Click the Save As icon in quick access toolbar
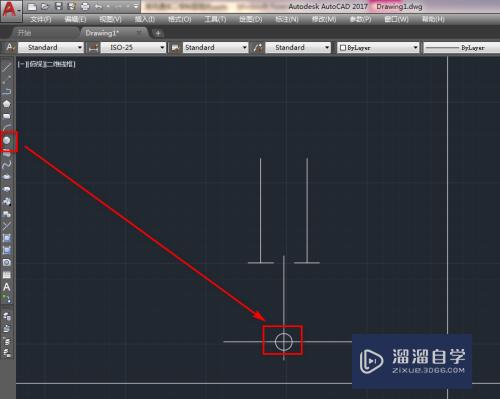Viewport: 500px width, 399px height. tap(71, 6)
